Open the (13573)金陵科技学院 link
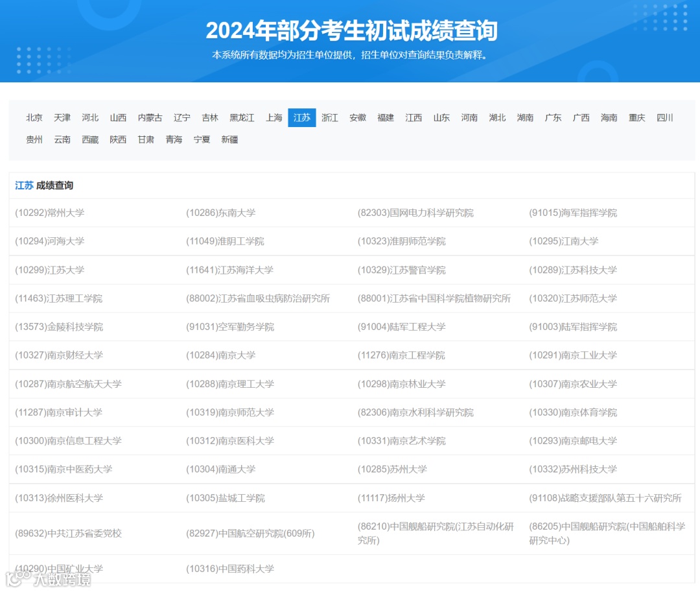700x592 pixels. click(59, 327)
